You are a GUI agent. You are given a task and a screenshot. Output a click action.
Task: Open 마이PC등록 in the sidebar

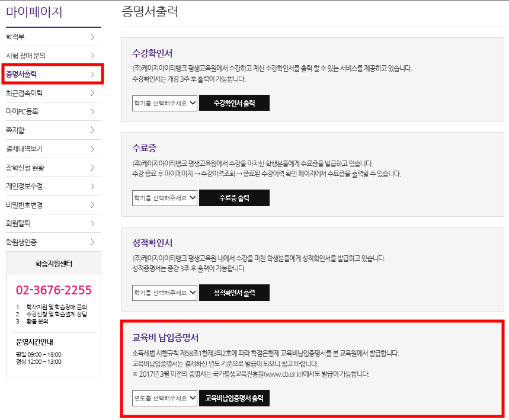(x=53, y=111)
